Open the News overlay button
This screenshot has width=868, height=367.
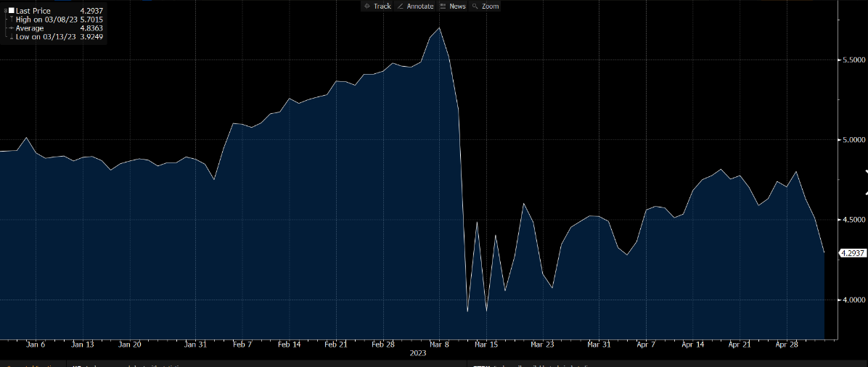tap(452, 6)
